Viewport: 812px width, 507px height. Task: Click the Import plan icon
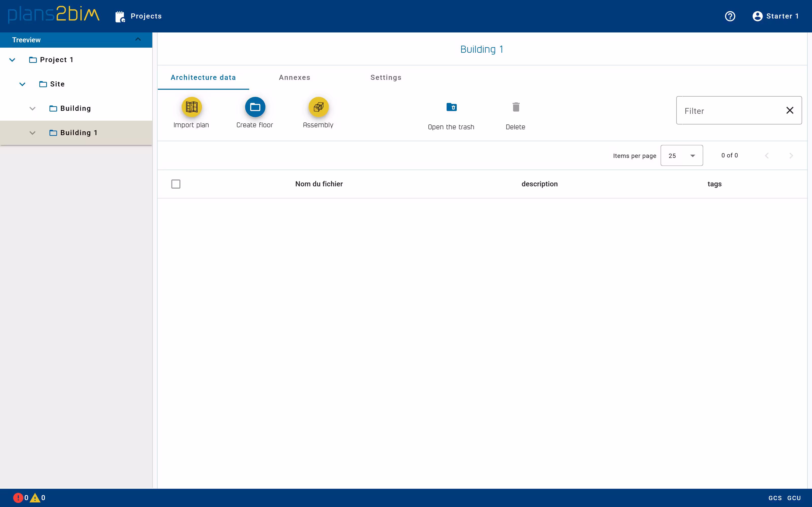[x=191, y=107]
